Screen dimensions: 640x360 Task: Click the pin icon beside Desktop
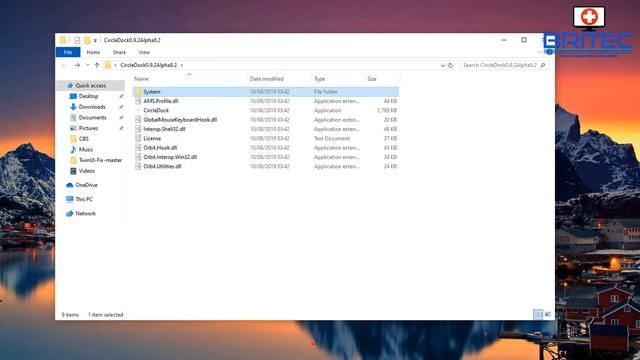[121, 96]
